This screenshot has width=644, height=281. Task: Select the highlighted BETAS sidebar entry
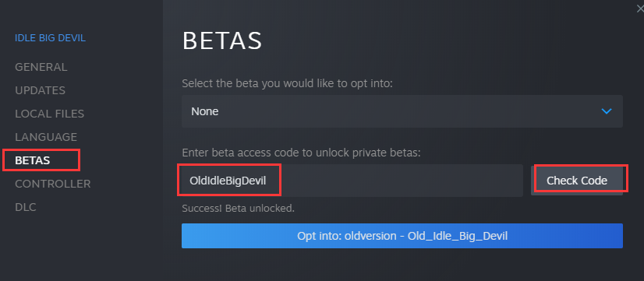click(x=33, y=160)
